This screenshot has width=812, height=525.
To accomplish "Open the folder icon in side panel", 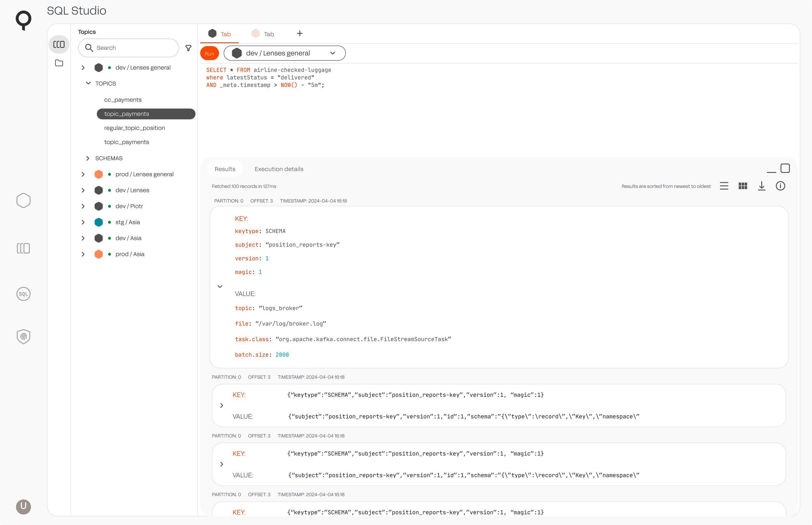I will pos(59,63).
